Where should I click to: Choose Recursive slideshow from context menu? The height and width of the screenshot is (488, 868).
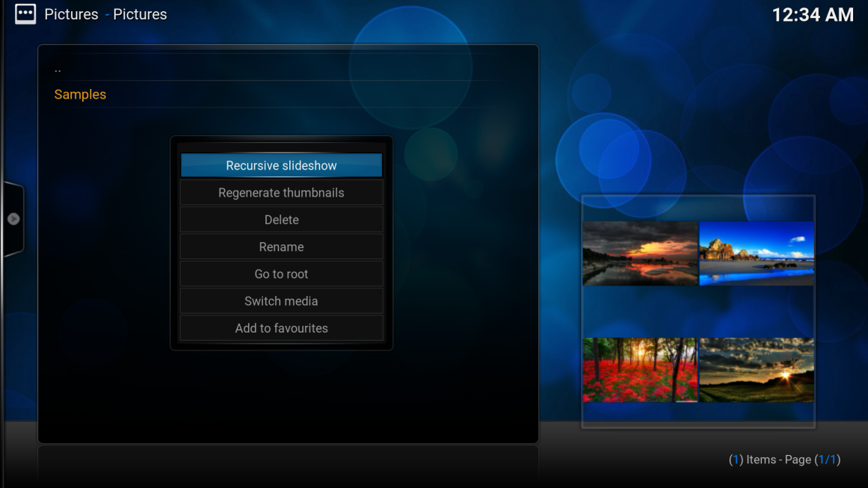pyautogui.click(x=281, y=165)
